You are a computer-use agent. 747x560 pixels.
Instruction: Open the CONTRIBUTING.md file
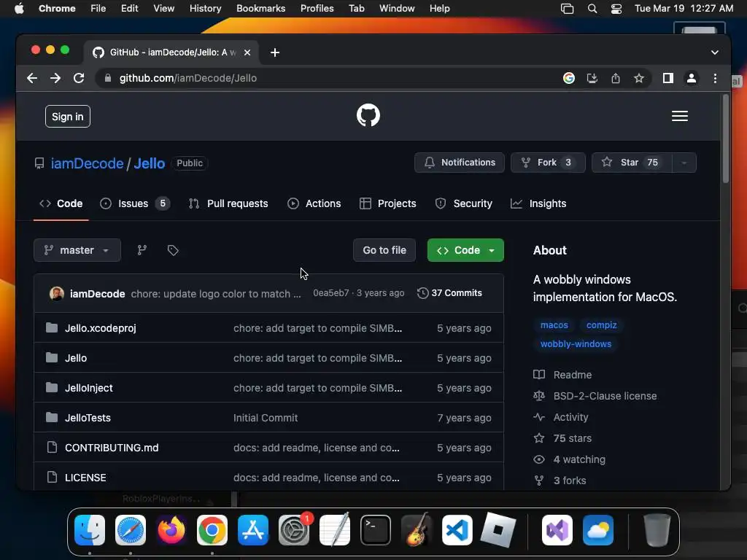(x=112, y=448)
